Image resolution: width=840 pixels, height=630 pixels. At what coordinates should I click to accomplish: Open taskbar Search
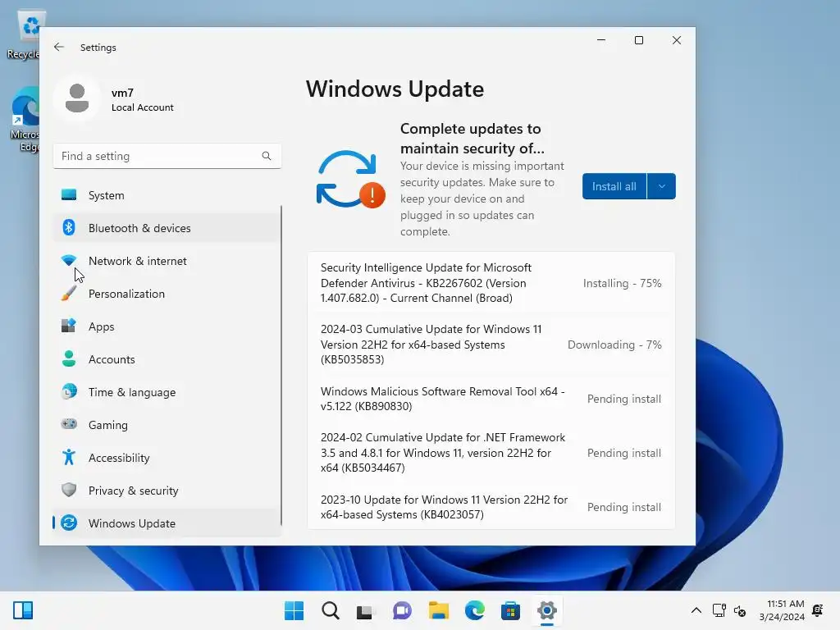click(331, 610)
